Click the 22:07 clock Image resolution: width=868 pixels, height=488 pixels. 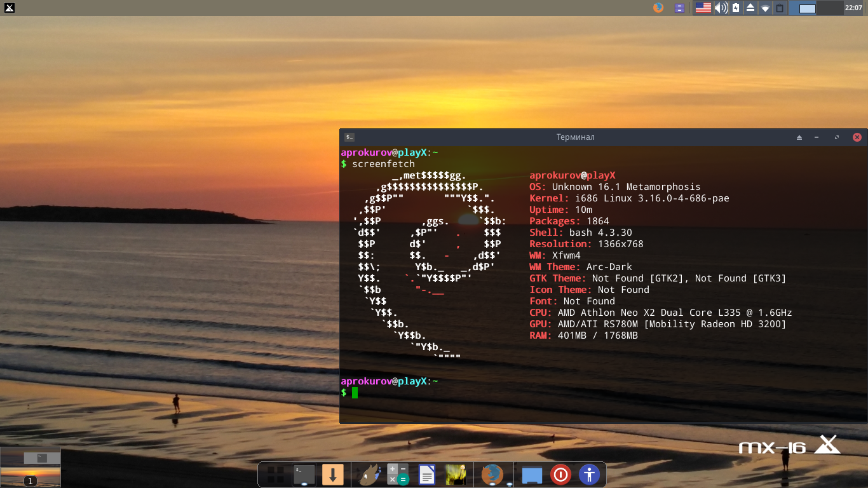click(853, 8)
